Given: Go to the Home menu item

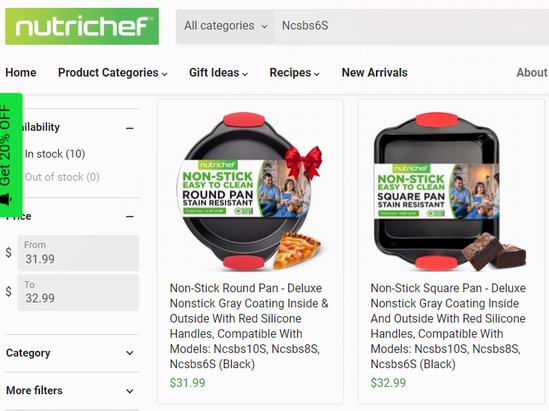Looking at the screenshot, I should pyautogui.click(x=21, y=72).
